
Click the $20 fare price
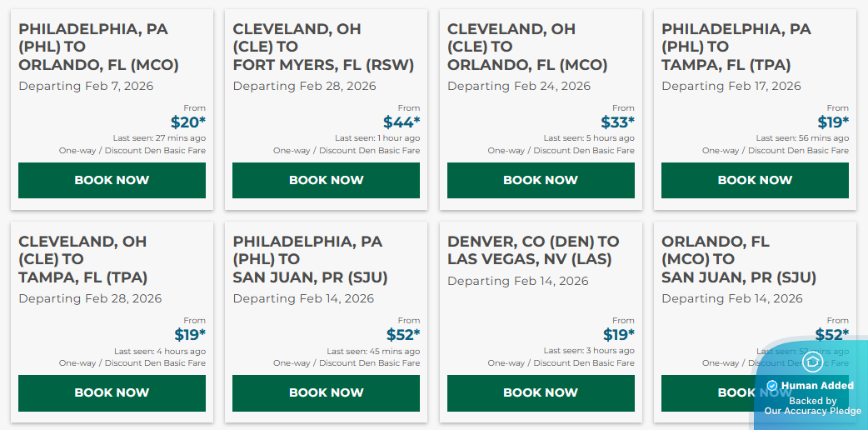point(187,122)
